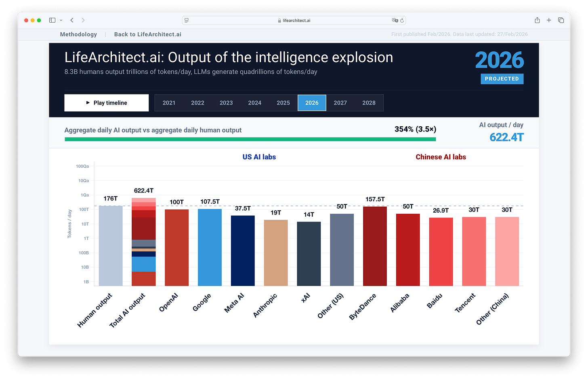
Task: Reload the page with the refresh icon
Action: pos(402,20)
